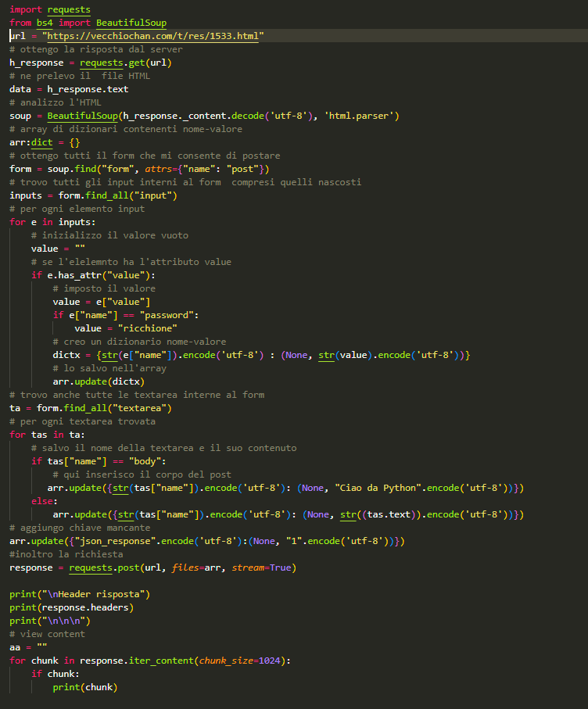This screenshot has height=709, width=588.
Task: Click 'value = "ricchione"' line
Action: pos(126,328)
